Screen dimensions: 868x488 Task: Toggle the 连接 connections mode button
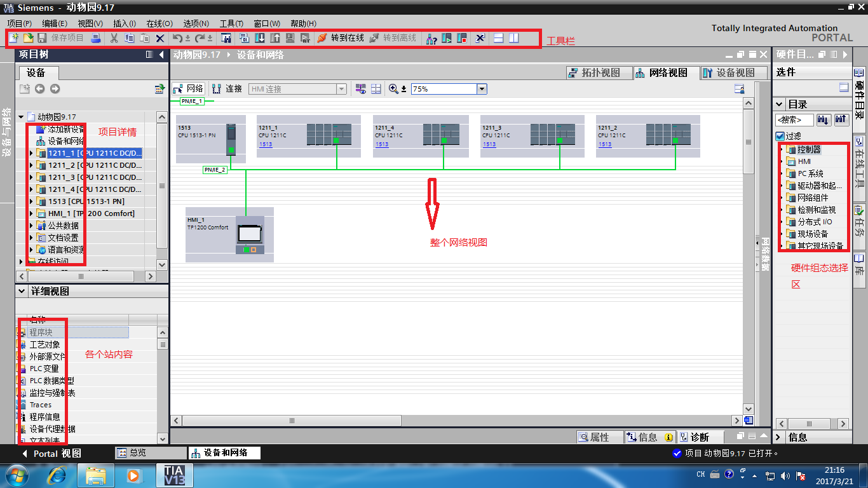(x=227, y=89)
